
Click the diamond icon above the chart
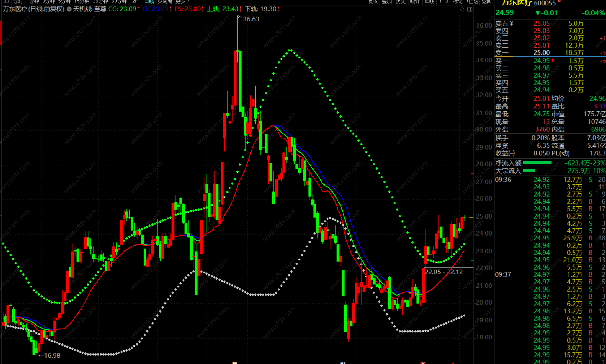point(462,9)
